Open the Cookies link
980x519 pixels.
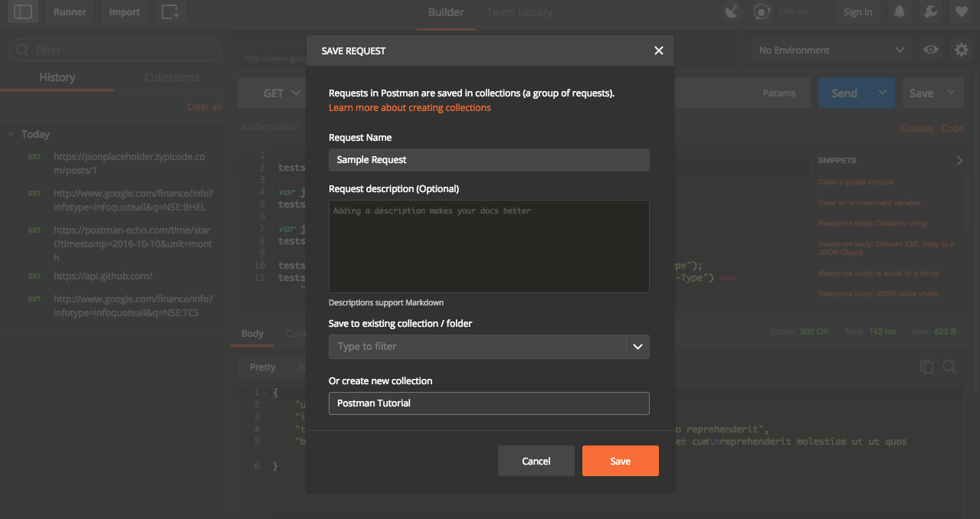pos(917,128)
